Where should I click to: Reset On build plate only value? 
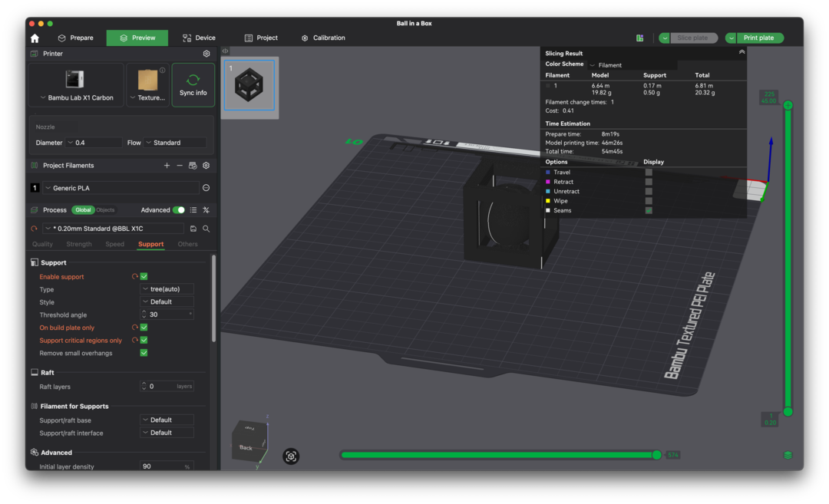click(x=135, y=328)
